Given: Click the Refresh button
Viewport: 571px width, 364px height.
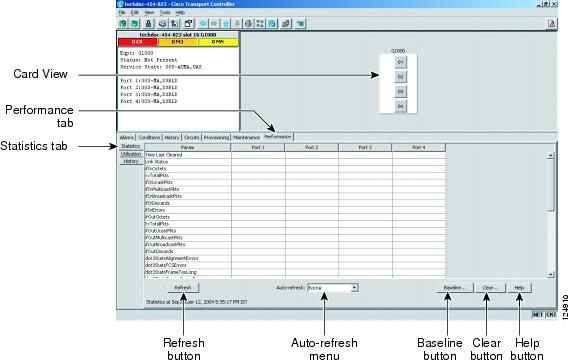Looking at the screenshot, I should (x=183, y=288).
